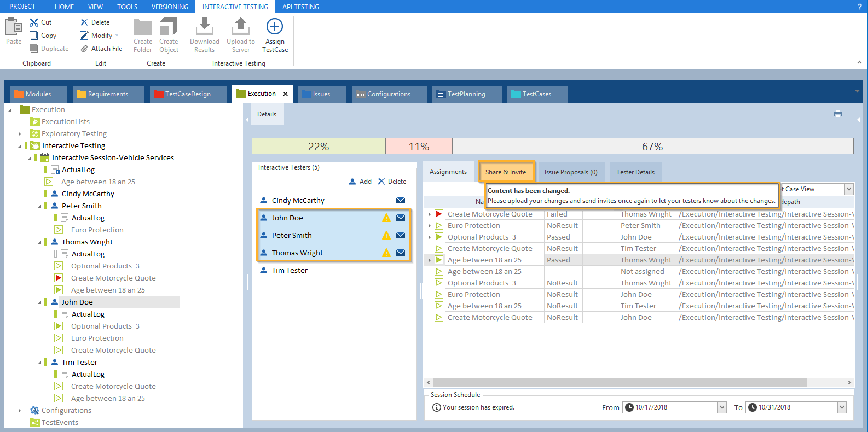This screenshot has width=868, height=432.
Task: Click Delete in the Interactive Testers panel
Action: point(392,182)
